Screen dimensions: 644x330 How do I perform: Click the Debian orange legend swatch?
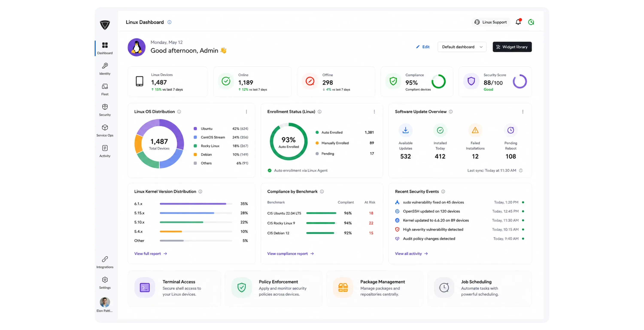(x=195, y=154)
